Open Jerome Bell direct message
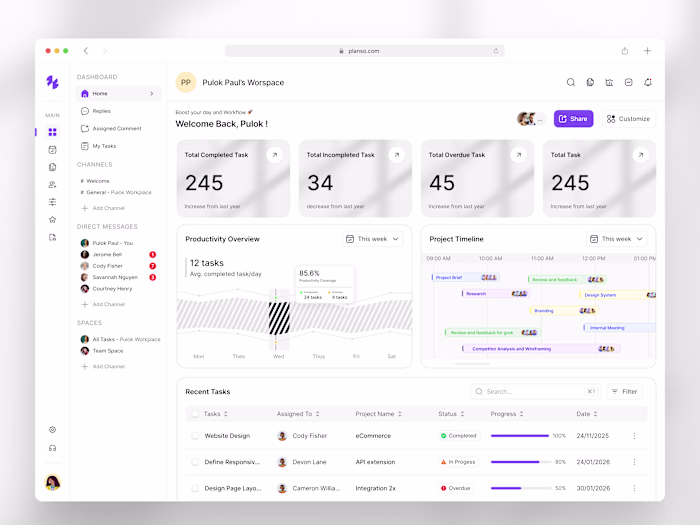Viewport: 700px width, 525px height. click(x=118, y=254)
